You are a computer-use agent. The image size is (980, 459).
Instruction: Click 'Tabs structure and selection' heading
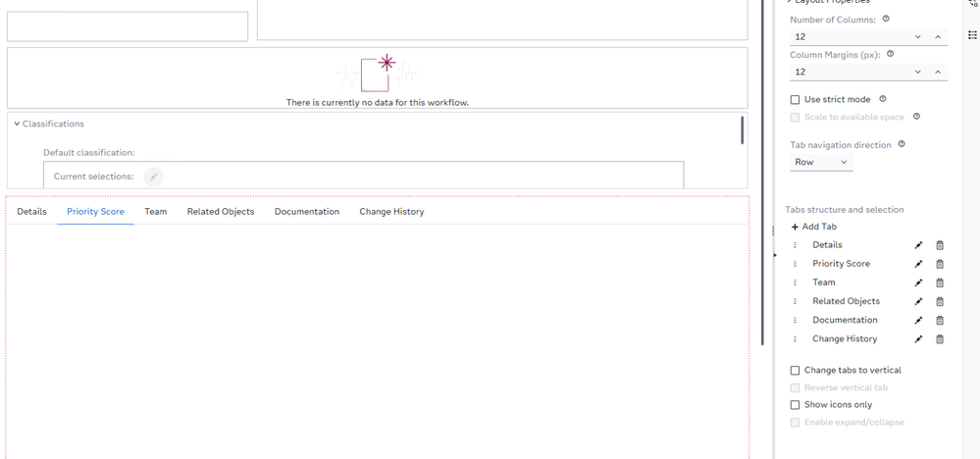point(844,210)
